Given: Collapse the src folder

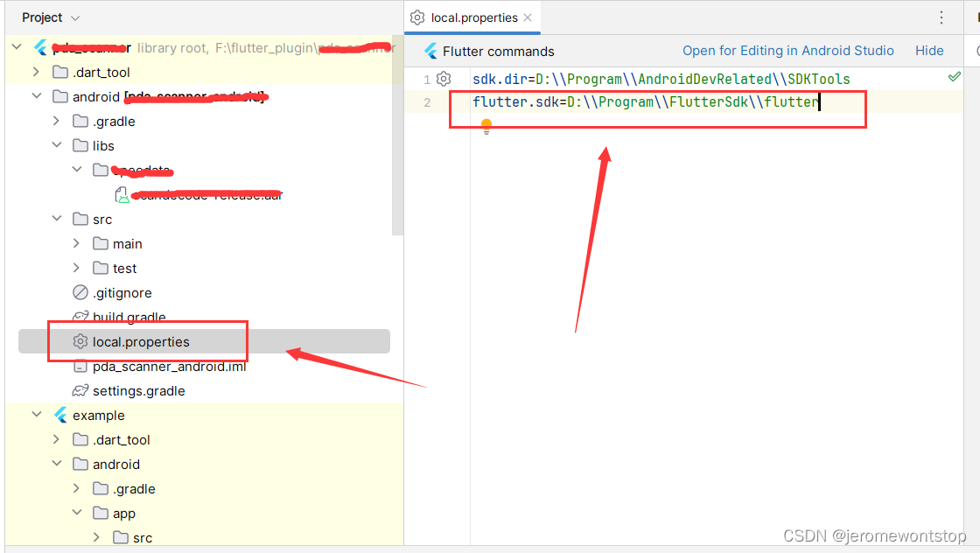Looking at the screenshot, I should pyautogui.click(x=56, y=219).
